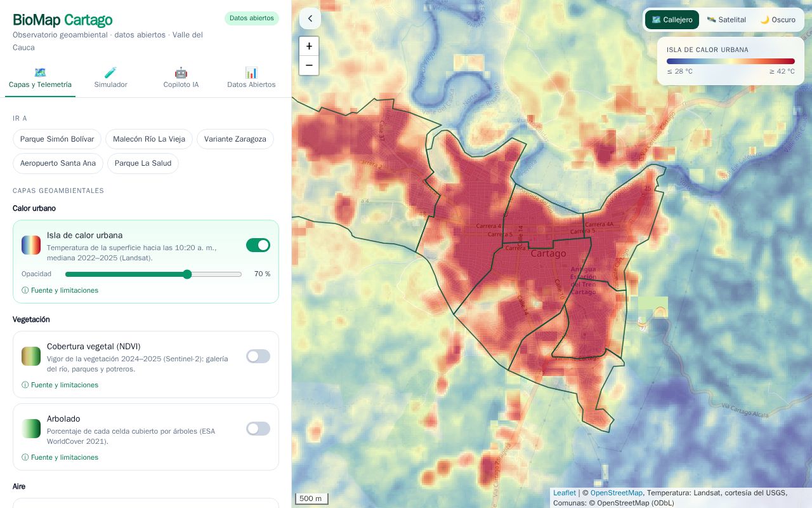Screen dimensions: 812x508
Task: Collapse the sidebar with the chevron button
Action: [x=310, y=18]
